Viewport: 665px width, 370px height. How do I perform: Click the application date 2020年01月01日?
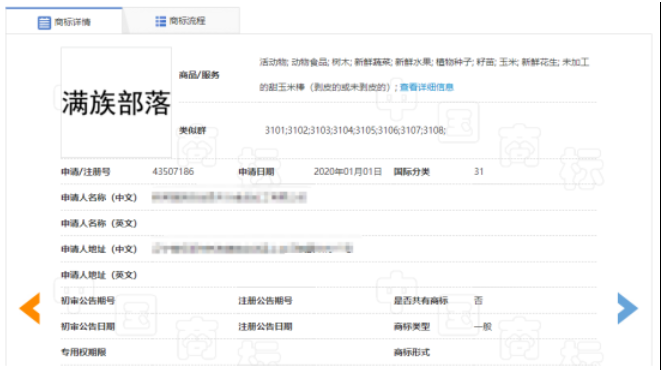tap(348, 171)
